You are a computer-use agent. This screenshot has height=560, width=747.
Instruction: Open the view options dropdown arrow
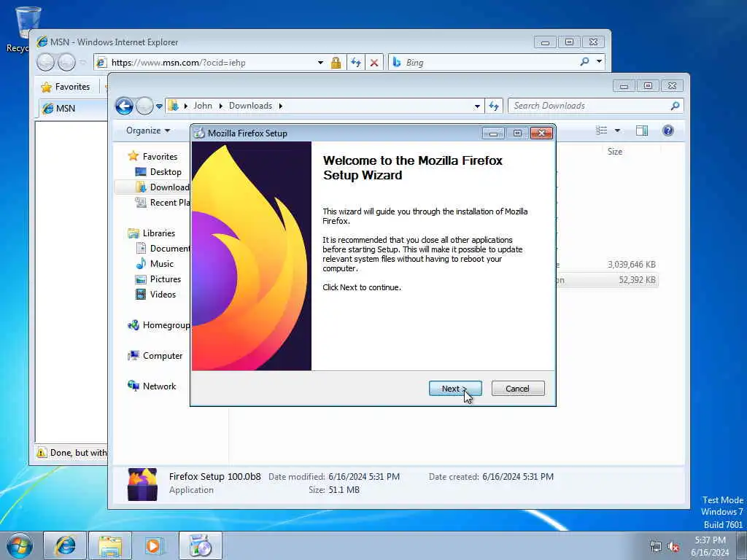point(617,131)
